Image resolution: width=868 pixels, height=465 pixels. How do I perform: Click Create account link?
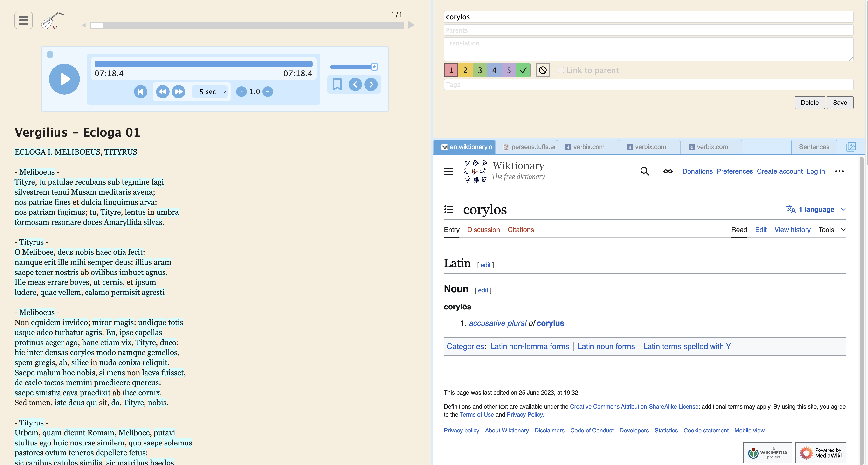pos(780,171)
